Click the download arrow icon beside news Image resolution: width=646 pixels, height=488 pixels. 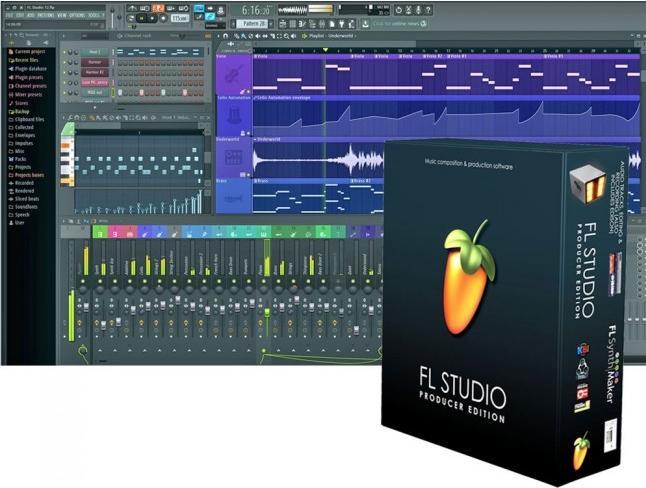tap(365, 23)
